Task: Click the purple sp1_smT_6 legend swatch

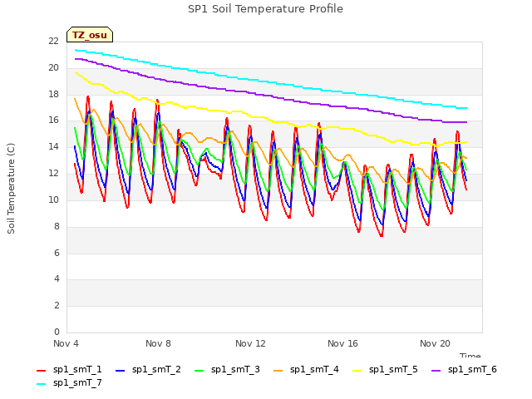Action: pyautogui.click(x=436, y=371)
